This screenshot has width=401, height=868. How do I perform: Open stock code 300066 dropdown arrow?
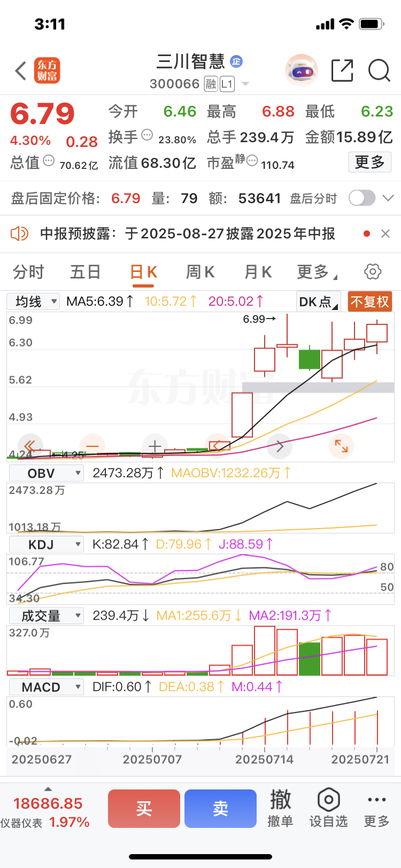point(245,84)
